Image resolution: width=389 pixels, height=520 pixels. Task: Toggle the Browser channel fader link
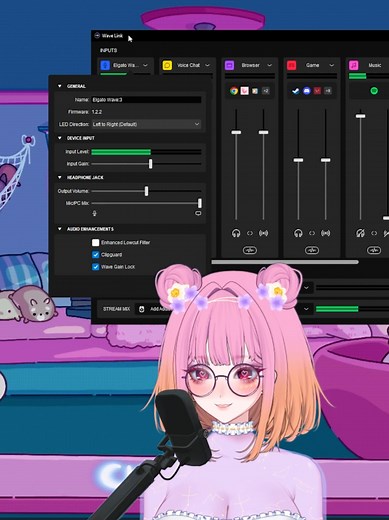coord(250,233)
